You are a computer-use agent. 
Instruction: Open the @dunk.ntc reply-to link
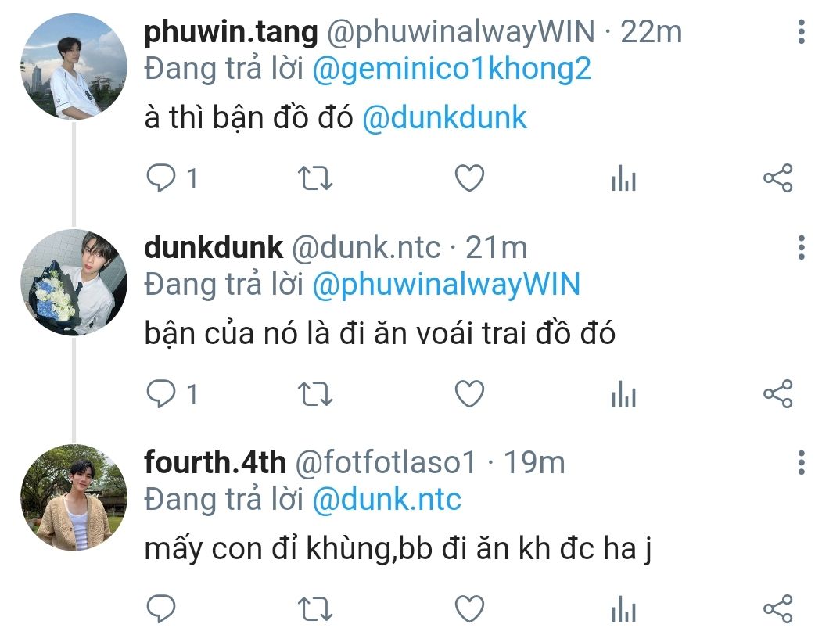click(x=387, y=500)
